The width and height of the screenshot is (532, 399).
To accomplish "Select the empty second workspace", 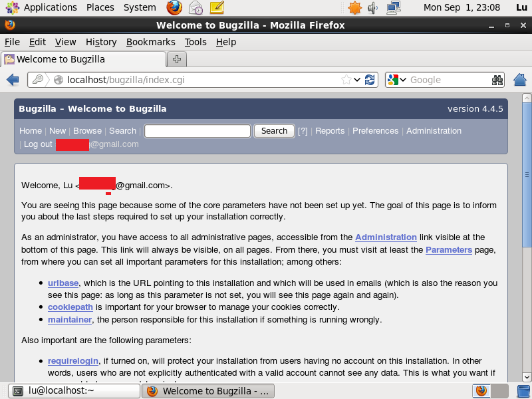I will [x=499, y=391].
